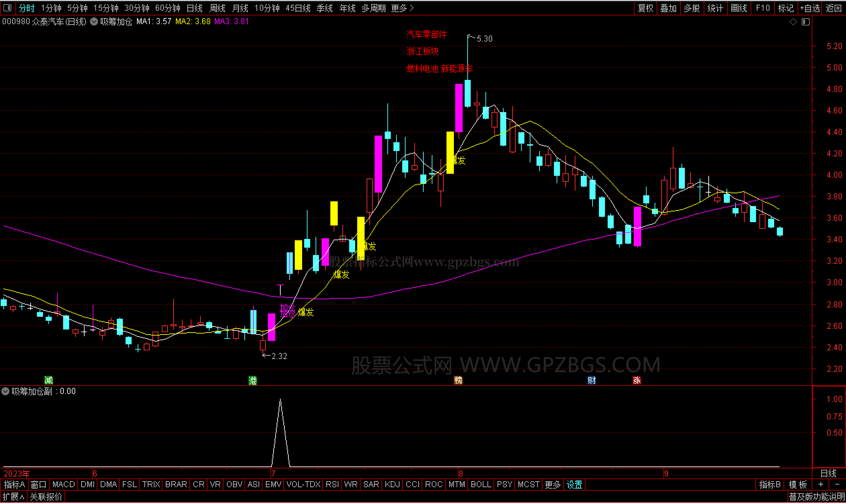The image size is (846, 504).
Task: Open the 模板 template menu
Action: (797, 485)
